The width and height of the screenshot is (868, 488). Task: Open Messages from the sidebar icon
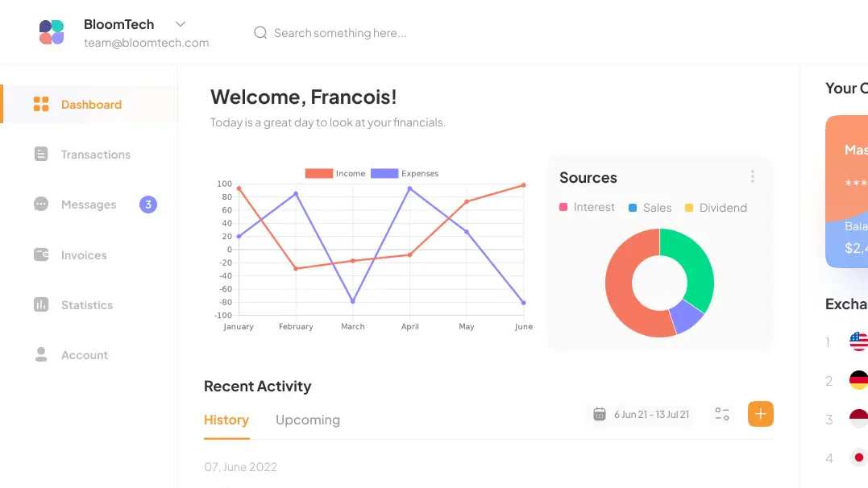click(41, 204)
